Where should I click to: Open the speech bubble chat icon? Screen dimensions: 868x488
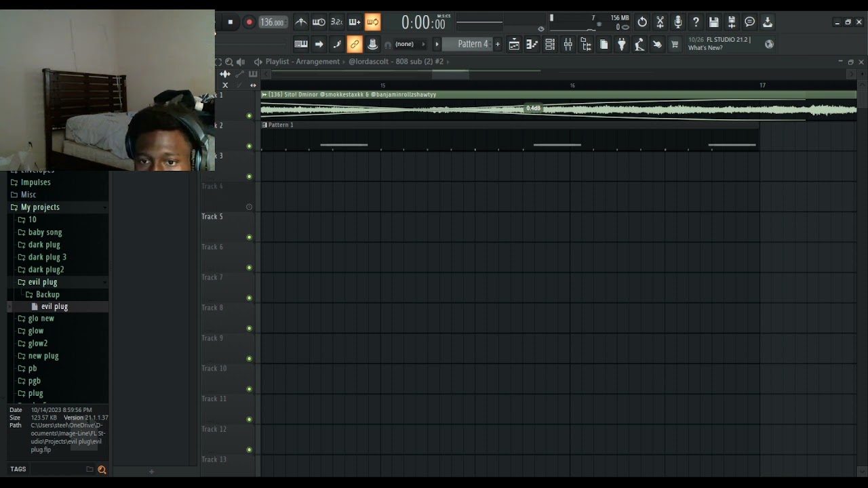749,22
